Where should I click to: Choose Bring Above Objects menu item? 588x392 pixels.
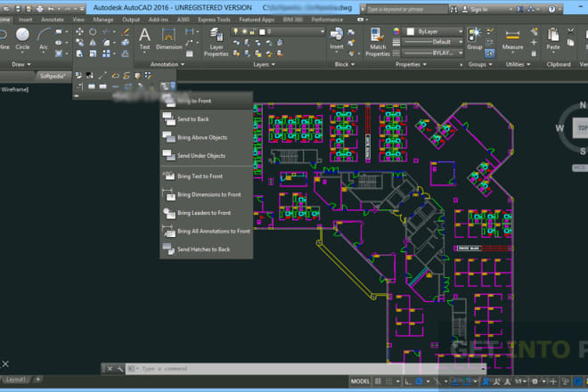pos(207,137)
